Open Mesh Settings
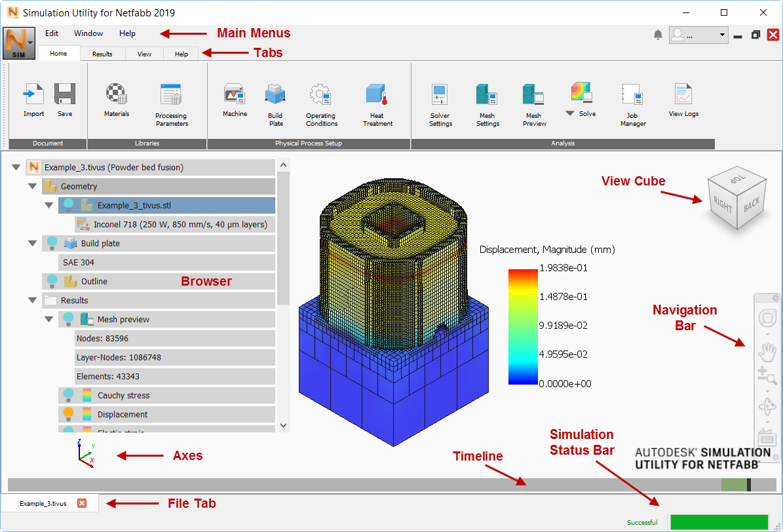Image resolution: width=783 pixels, height=532 pixels. tap(486, 94)
